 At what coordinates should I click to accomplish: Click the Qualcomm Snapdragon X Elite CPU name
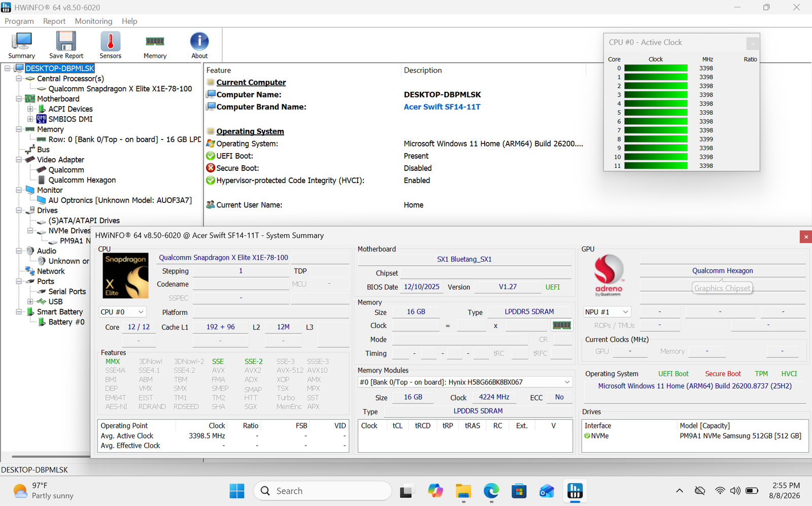pos(223,258)
